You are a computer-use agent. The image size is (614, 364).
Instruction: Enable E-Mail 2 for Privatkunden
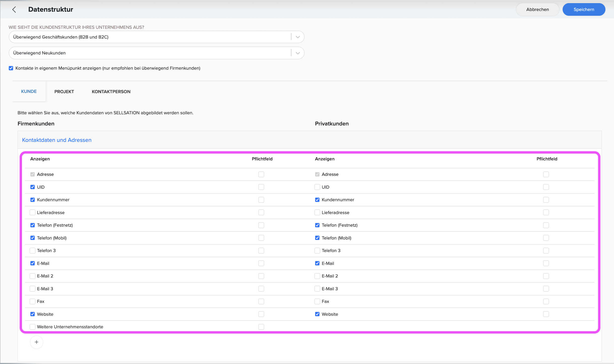[x=317, y=276]
